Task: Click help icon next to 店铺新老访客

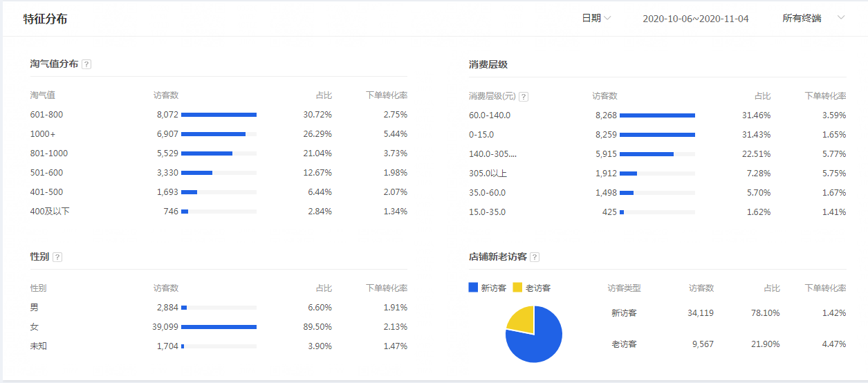Action: [535, 257]
